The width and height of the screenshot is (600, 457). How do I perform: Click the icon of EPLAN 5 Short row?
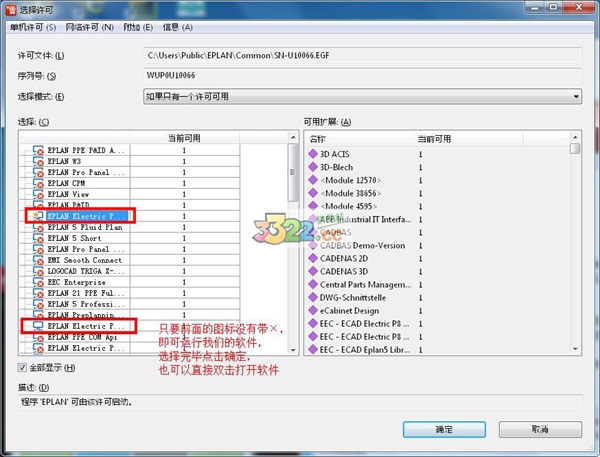[x=38, y=238]
